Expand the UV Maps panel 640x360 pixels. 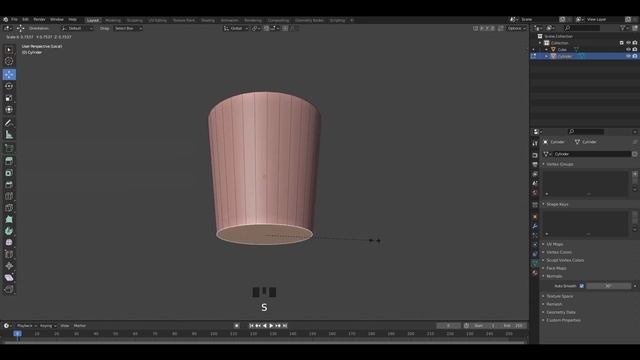[555, 244]
